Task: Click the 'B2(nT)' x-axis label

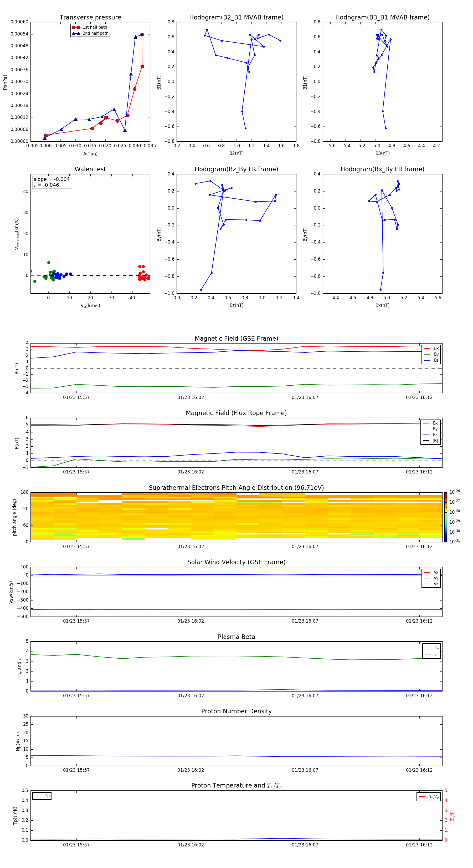Action: tap(236, 153)
